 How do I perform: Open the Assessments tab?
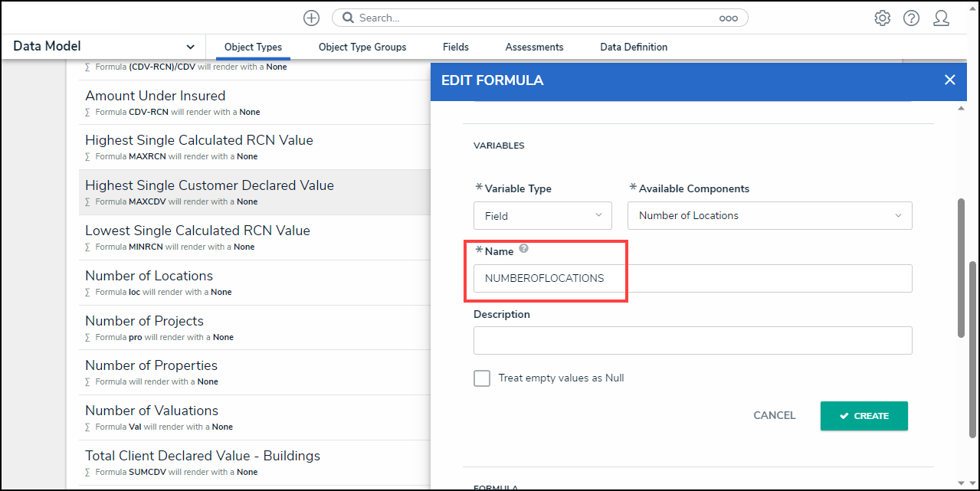tap(534, 47)
